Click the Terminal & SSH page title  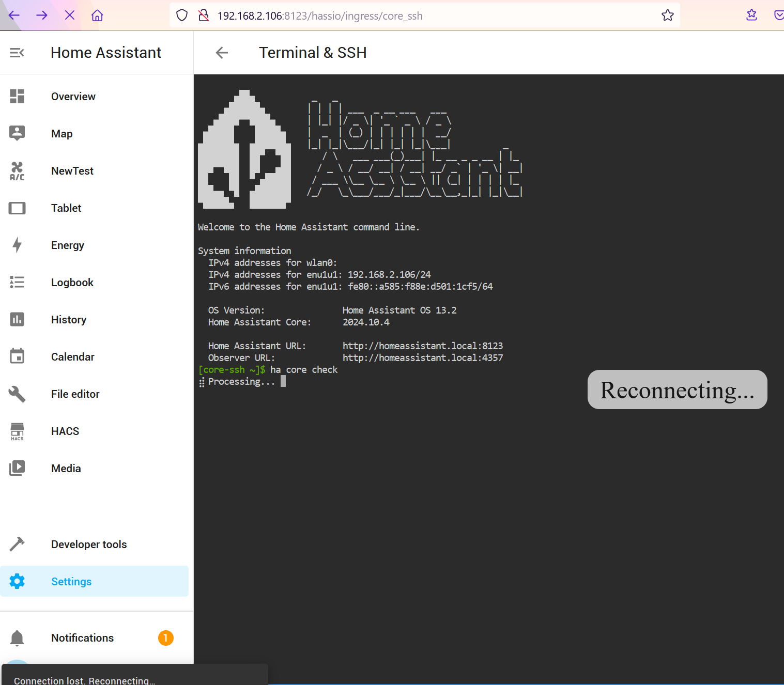click(313, 53)
